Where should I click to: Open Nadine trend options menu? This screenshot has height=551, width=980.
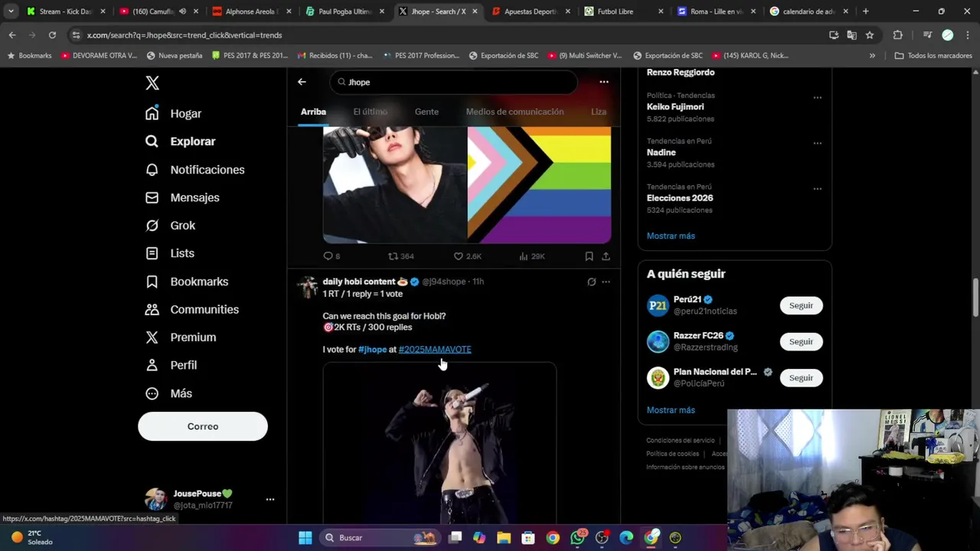tap(817, 143)
